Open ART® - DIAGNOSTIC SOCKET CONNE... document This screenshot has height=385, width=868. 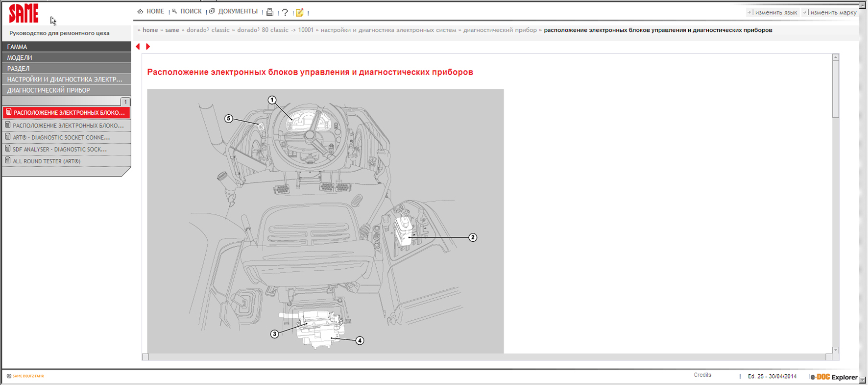coord(61,137)
